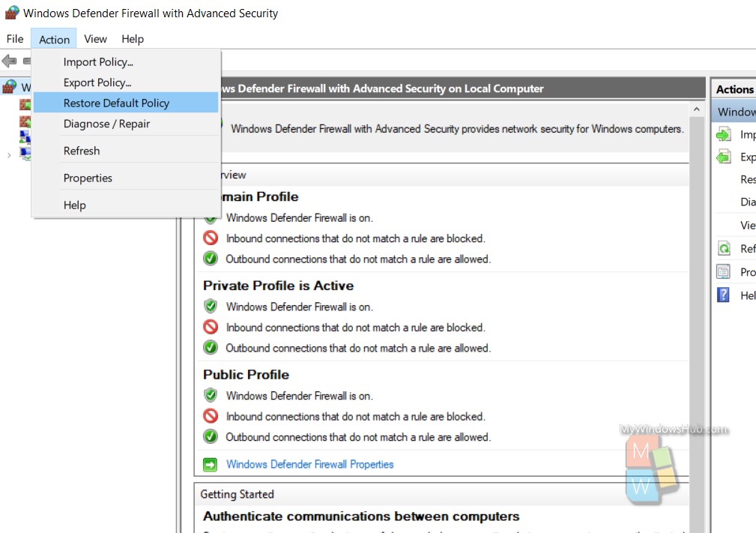
Task: Choose Refresh from the Action menu
Action: (x=126, y=151)
